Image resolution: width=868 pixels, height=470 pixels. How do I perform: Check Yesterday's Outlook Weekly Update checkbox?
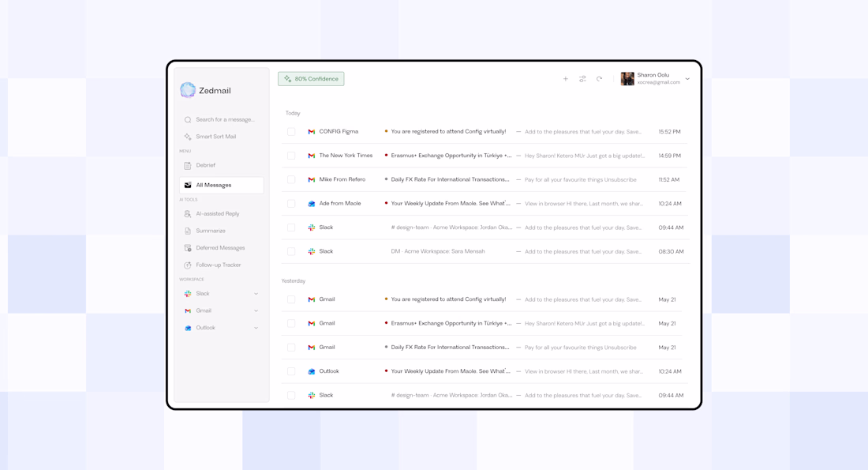tap(291, 371)
